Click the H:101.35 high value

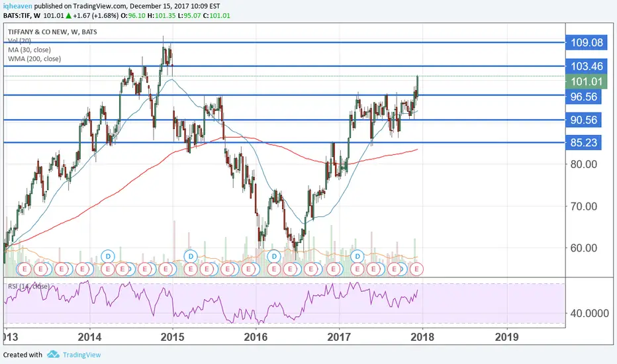pyautogui.click(x=162, y=16)
